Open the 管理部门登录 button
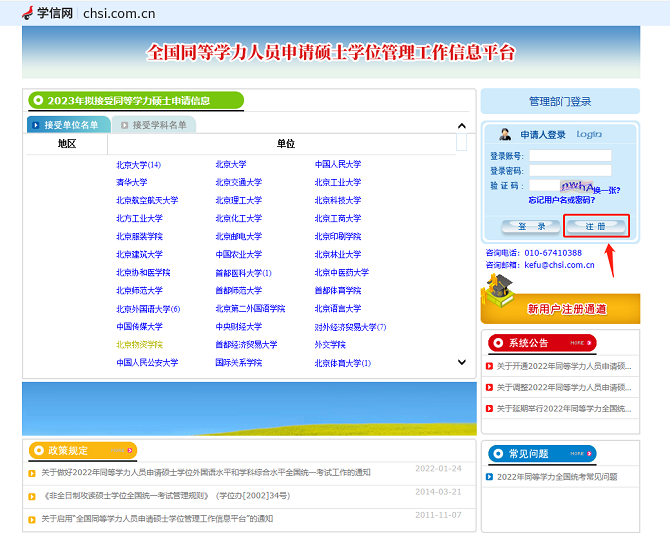Viewport: 670px width, 546px height. point(560,101)
